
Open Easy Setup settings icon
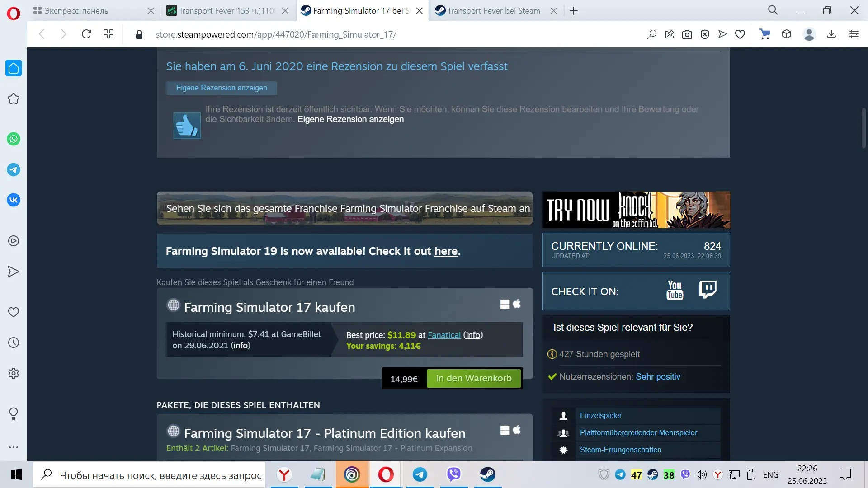pyautogui.click(x=854, y=34)
